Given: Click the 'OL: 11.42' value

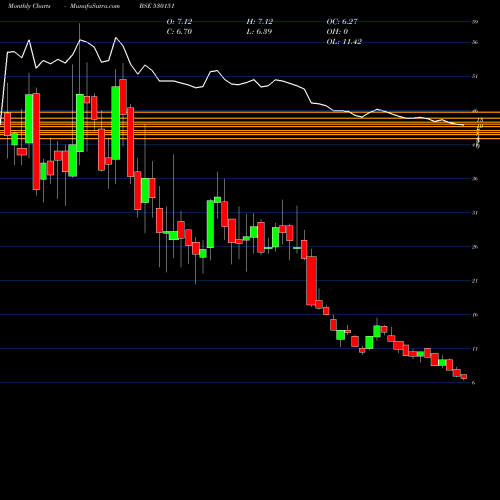Looking at the screenshot, I should [x=344, y=42].
